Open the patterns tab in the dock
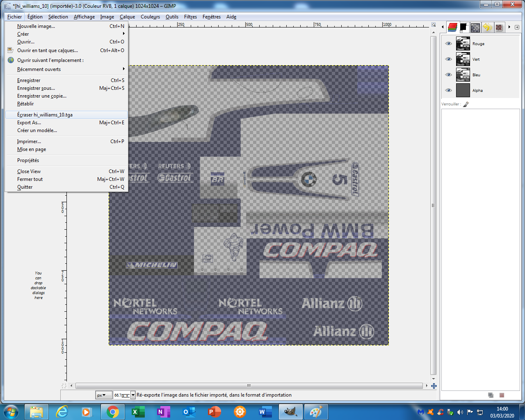 click(475, 27)
